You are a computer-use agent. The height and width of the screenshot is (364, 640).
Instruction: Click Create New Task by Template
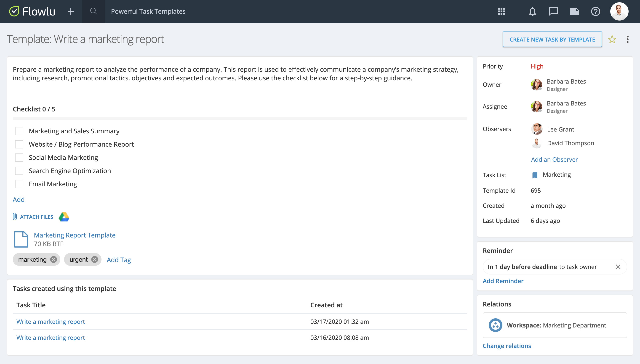(552, 39)
